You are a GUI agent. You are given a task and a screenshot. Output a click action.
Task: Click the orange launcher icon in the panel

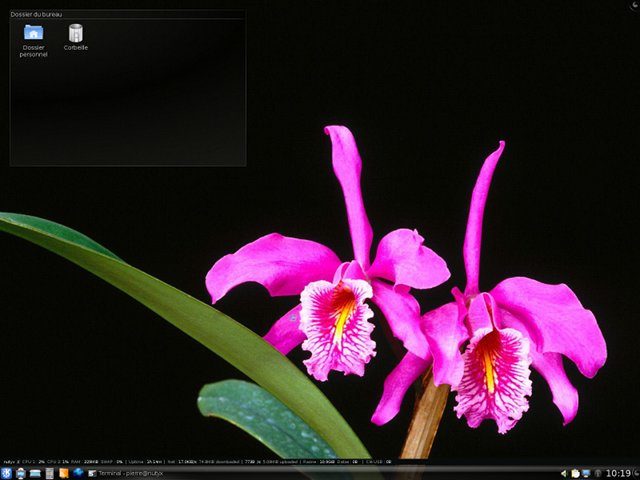tap(64, 473)
